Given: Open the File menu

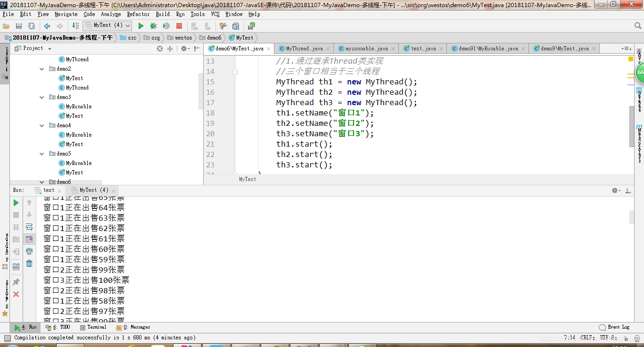Looking at the screenshot, I should (x=8, y=14).
